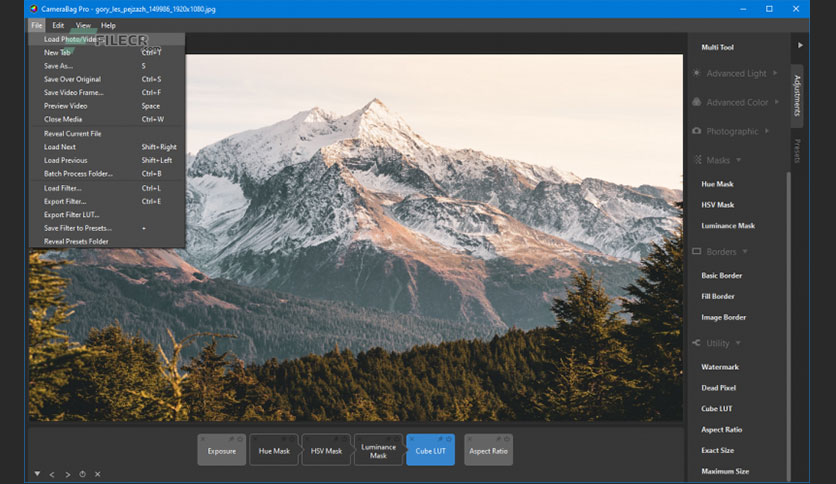Select Export Filter LUT... menu entry

[x=107, y=215]
